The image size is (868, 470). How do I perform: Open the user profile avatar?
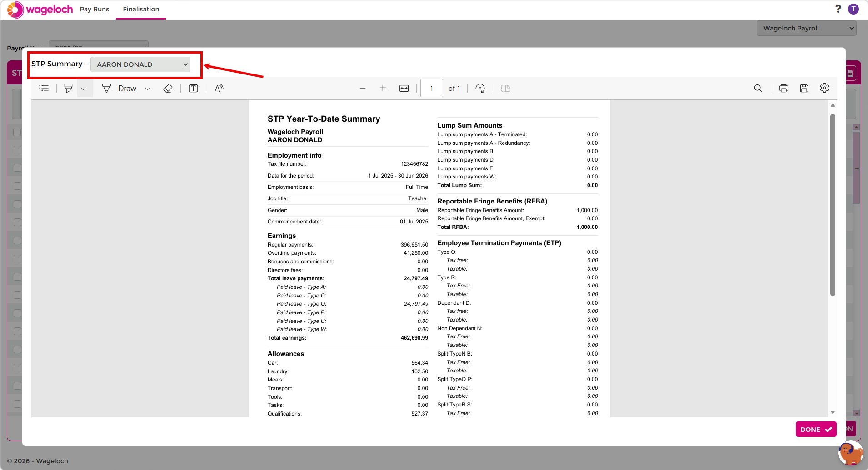(853, 9)
